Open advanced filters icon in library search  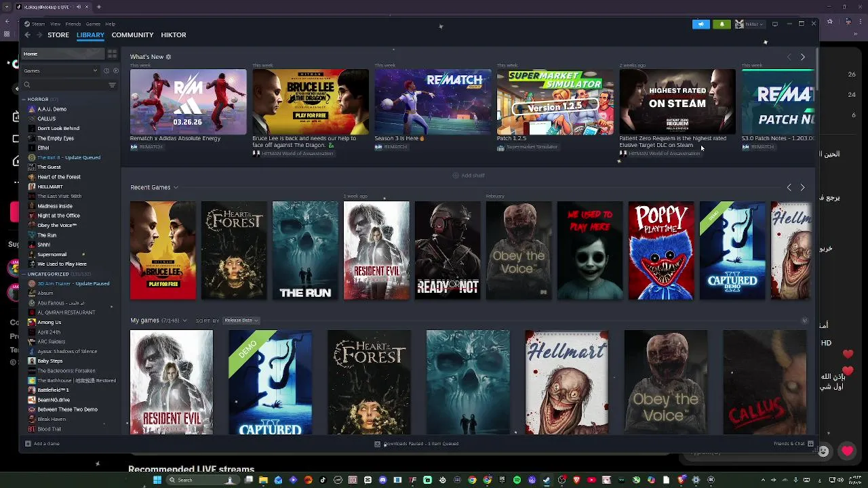112,85
